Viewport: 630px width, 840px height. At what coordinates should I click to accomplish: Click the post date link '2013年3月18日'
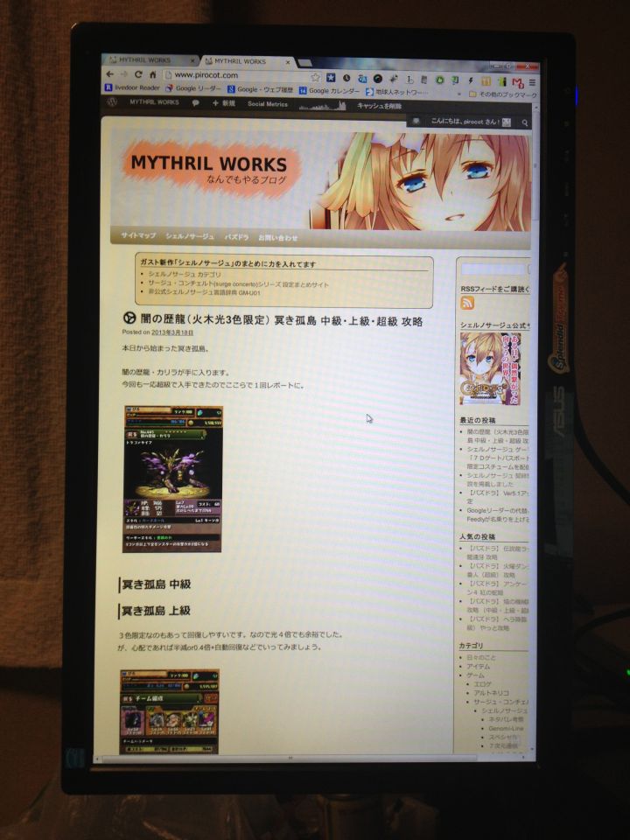172,333
